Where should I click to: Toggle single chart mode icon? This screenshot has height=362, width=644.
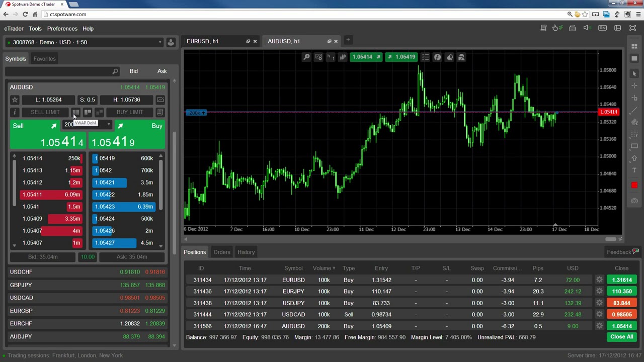[634, 58]
